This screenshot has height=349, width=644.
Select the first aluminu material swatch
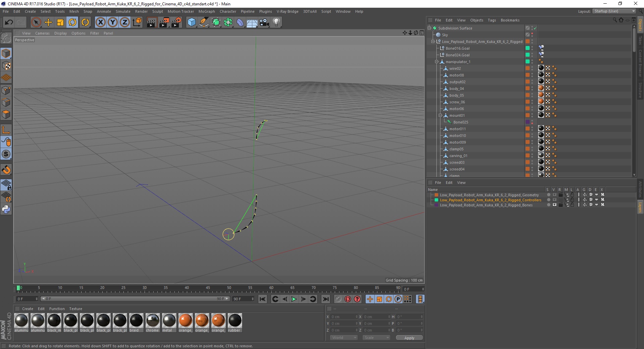click(21, 323)
